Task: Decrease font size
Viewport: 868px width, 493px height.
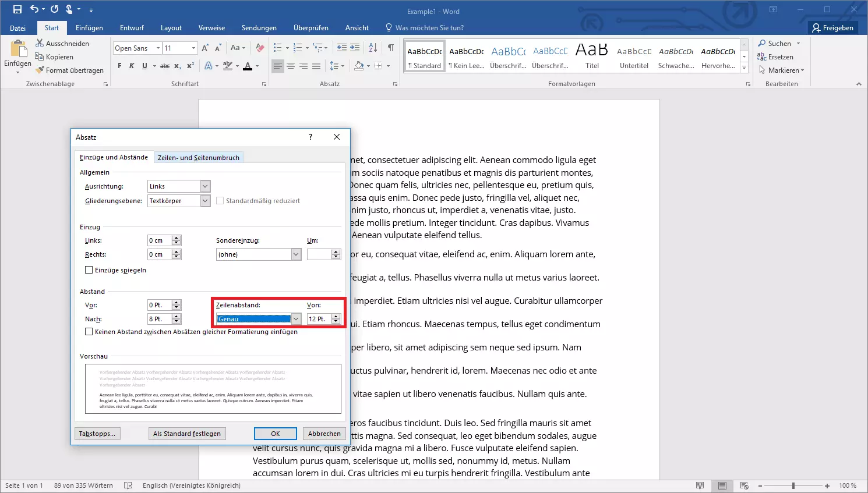Action: [218, 48]
